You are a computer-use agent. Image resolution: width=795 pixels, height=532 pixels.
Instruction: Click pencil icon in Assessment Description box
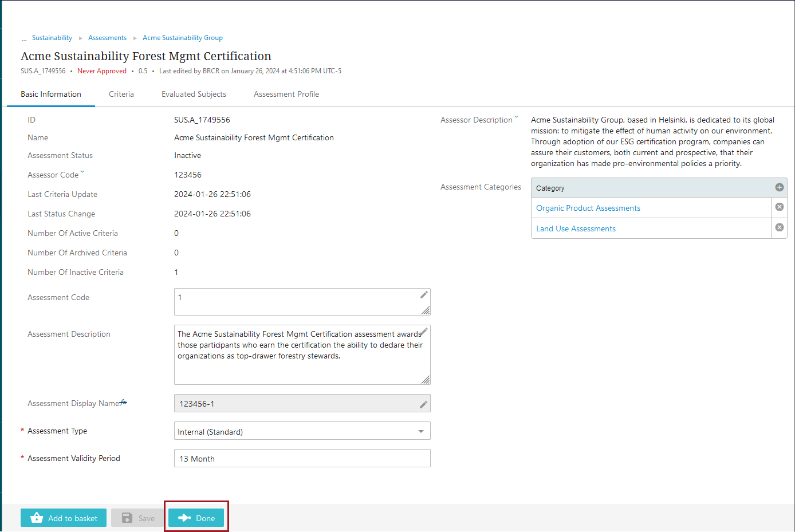pos(424,331)
